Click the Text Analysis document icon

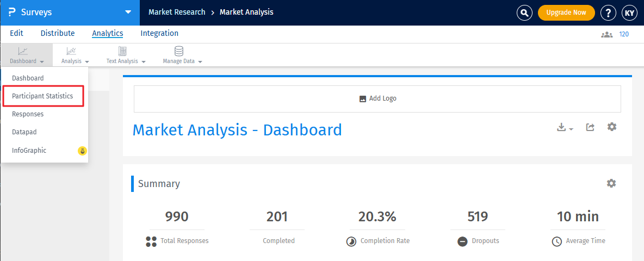click(x=122, y=51)
